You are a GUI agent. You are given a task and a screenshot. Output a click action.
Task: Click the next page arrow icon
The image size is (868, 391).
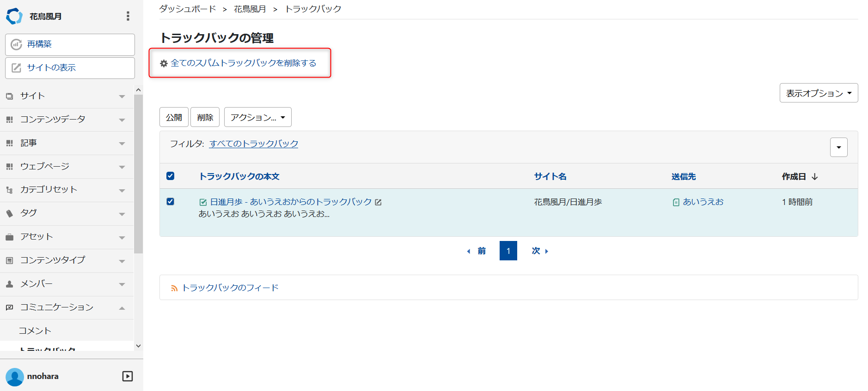pyautogui.click(x=547, y=251)
